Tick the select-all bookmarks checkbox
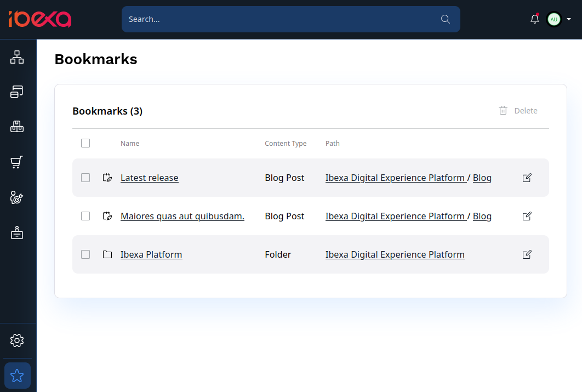Viewport: 582px width, 392px height. [x=85, y=143]
